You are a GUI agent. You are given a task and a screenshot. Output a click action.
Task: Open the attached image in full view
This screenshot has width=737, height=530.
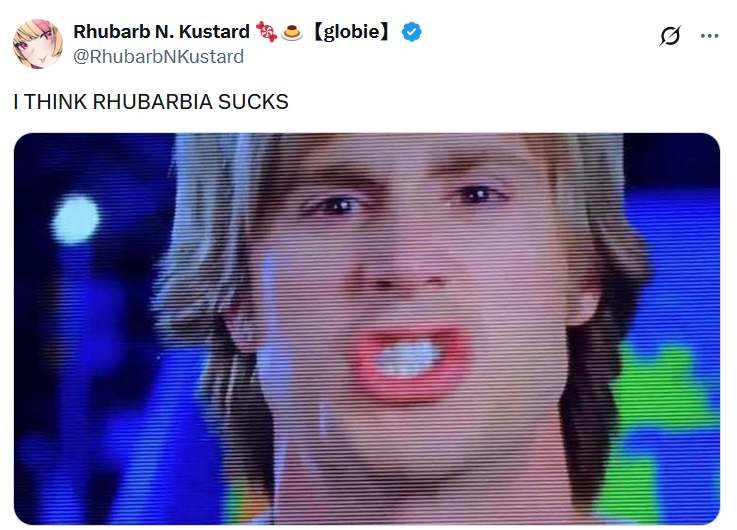(367, 329)
